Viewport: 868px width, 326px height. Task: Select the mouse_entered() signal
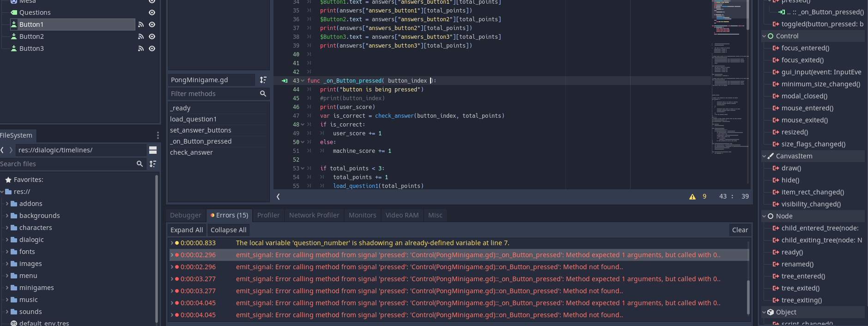tap(807, 108)
